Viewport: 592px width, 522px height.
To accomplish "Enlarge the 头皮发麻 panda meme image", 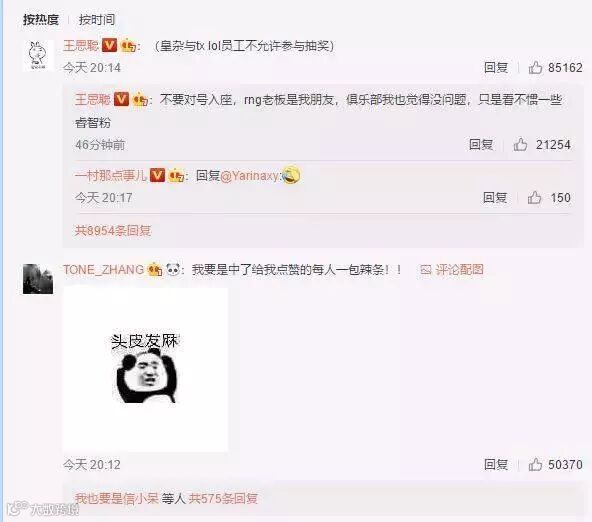I will (145, 369).
